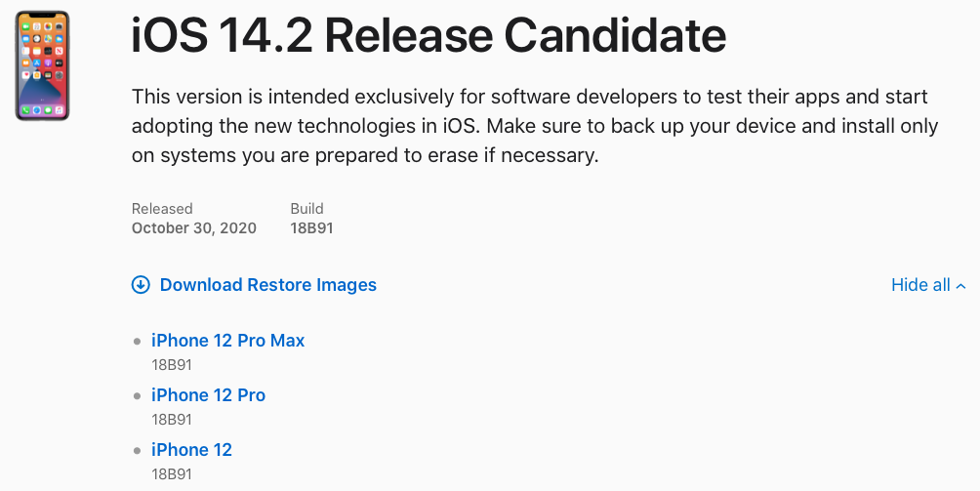
Task: Click the 18B91 text under iPhone 12
Action: tap(171, 474)
